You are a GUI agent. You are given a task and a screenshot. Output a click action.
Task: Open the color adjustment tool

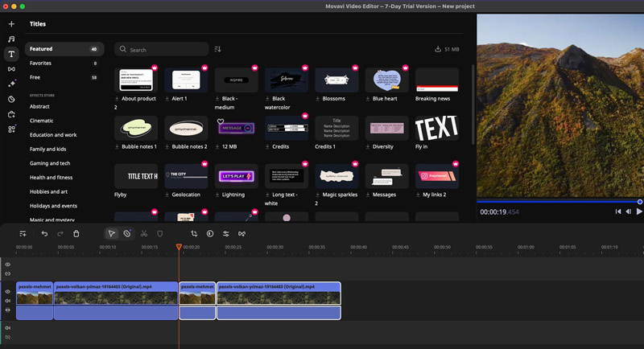point(210,234)
